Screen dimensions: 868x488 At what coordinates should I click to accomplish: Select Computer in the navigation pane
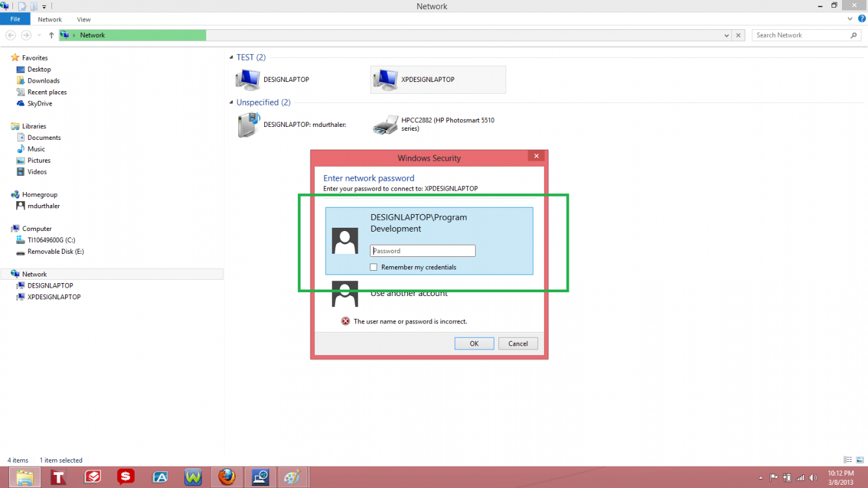click(31, 228)
